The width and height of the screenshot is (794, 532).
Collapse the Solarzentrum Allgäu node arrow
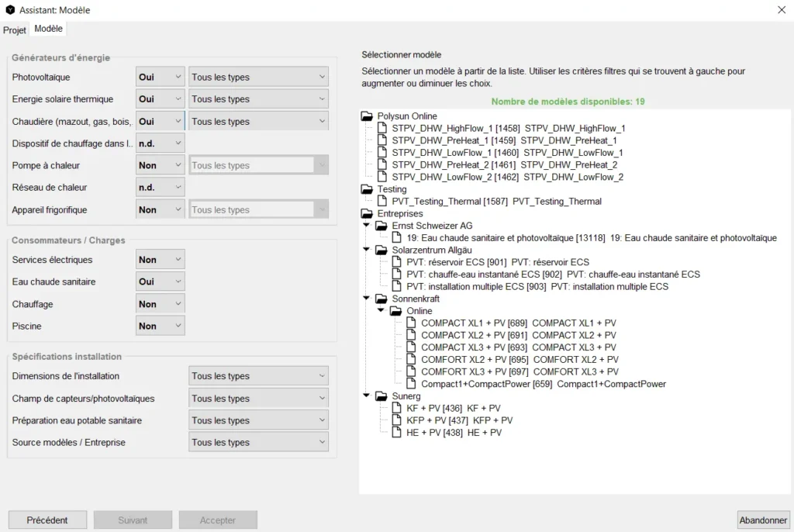coord(367,250)
